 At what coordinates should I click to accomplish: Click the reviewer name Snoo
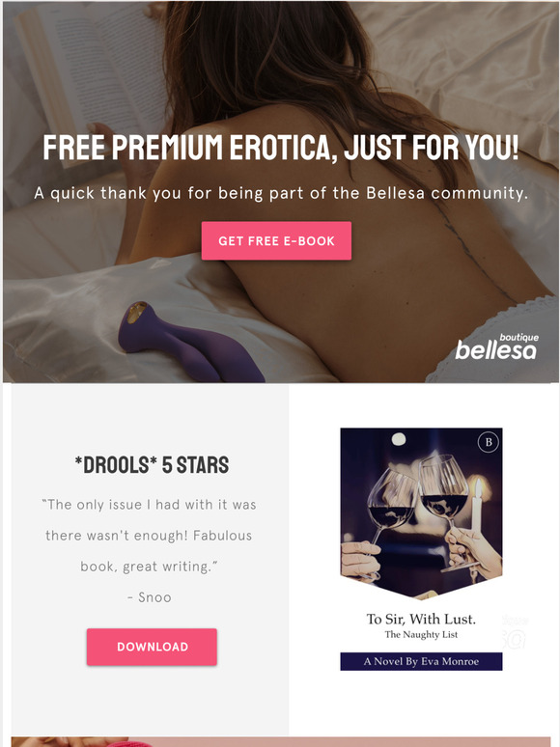click(x=150, y=597)
